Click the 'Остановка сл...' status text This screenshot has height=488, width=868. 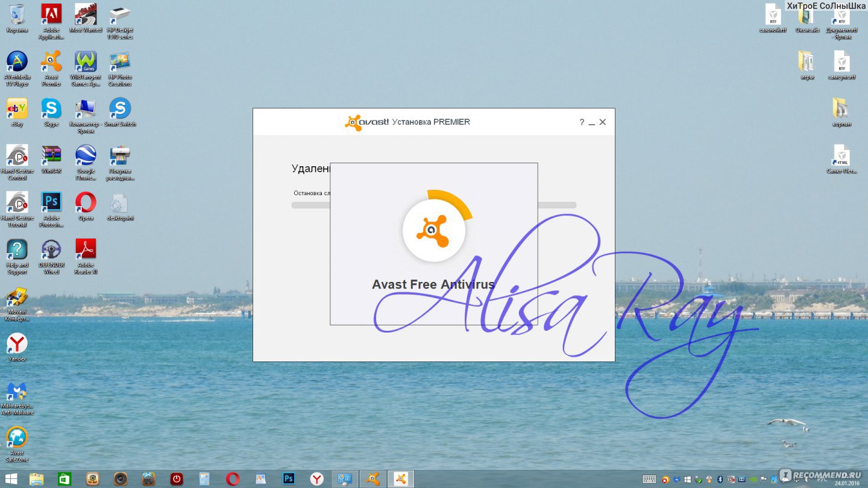(312, 193)
